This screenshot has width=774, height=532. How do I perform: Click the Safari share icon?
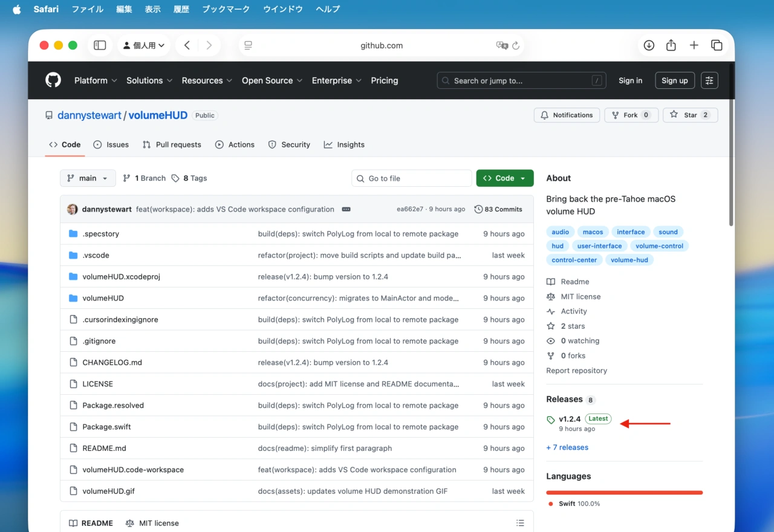671,45
